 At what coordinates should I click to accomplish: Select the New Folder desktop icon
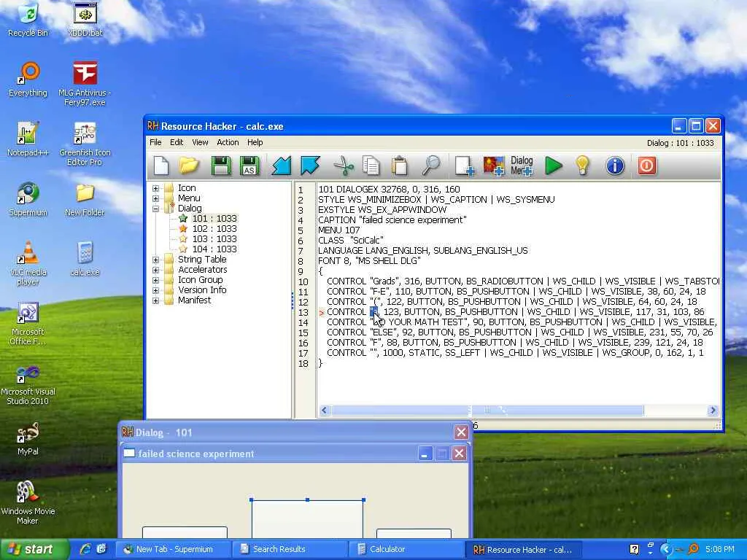point(85,199)
